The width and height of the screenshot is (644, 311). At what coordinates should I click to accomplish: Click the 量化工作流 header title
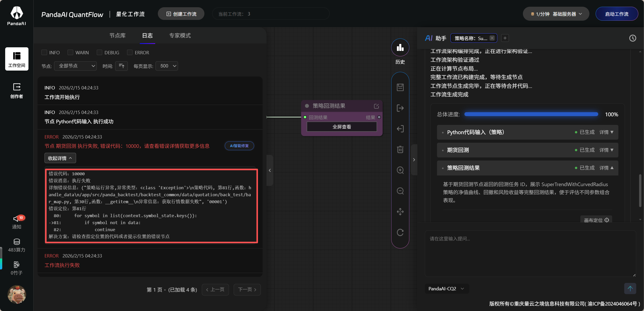tap(130, 14)
